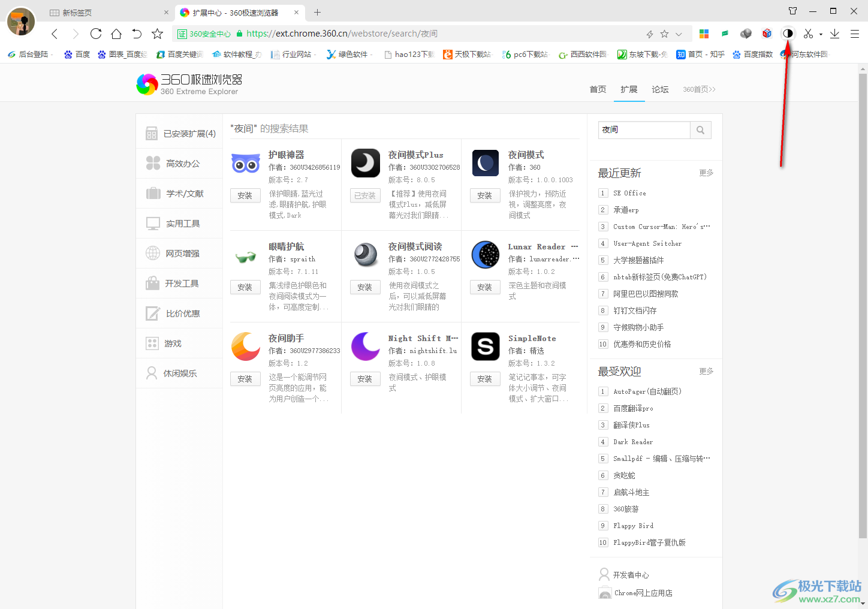Click the lightning speed-mode icon in address bar

coord(649,34)
